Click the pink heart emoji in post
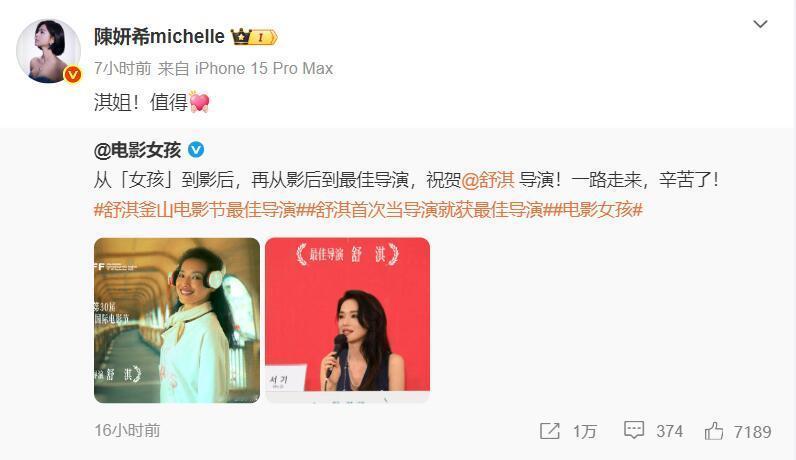796x460 pixels. (x=199, y=102)
